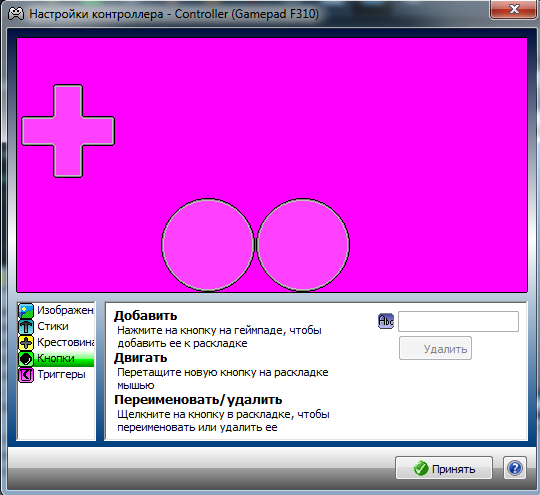540x495 pixels.
Task: Click the Изображение picture icon
Action: click(x=26, y=311)
